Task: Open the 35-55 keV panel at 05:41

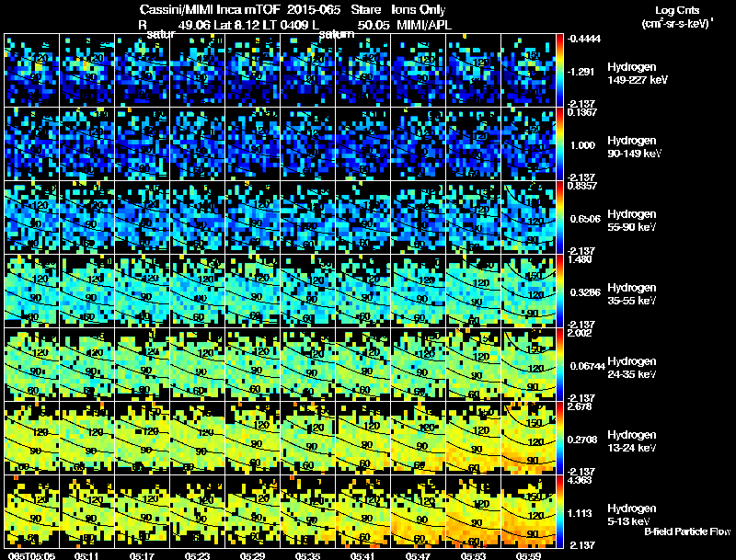Action: click(x=362, y=291)
